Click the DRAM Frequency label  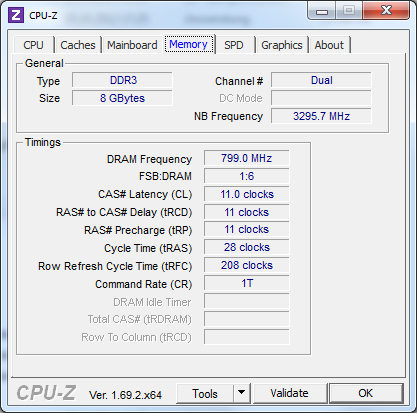click(x=149, y=159)
